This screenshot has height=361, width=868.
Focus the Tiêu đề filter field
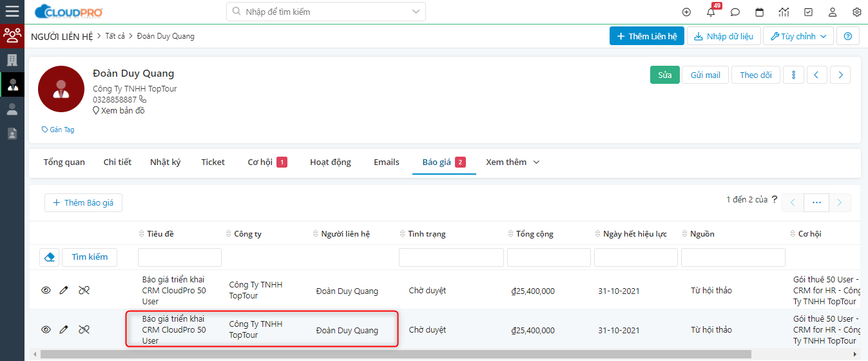click(180, 257)
